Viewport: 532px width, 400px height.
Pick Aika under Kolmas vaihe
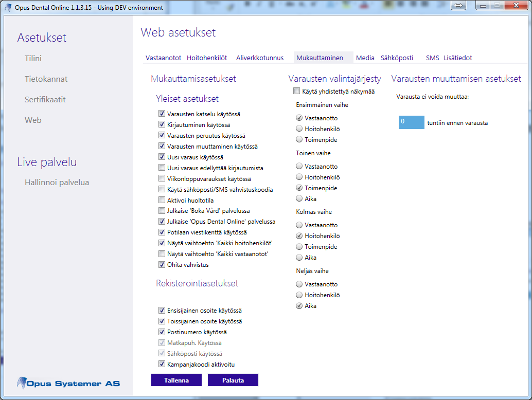tap(299, 257)
